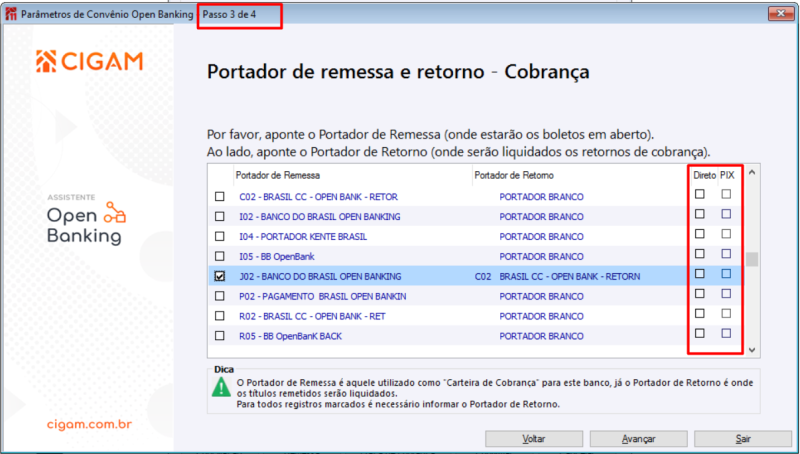800x454 pixels.
Task: Click the CIGAM app icon in title bar
Action: [11, 14]
